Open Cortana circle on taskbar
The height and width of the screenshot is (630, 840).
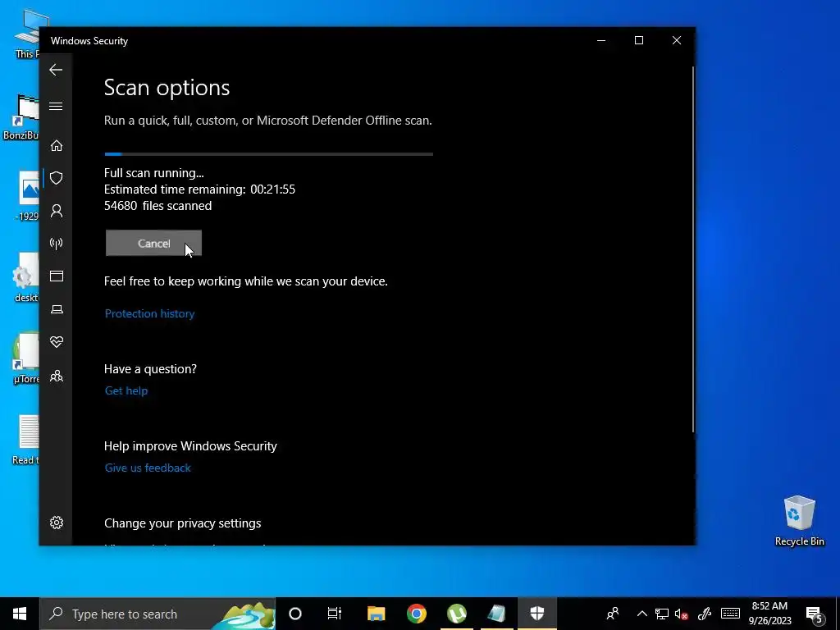pos(295,614)
